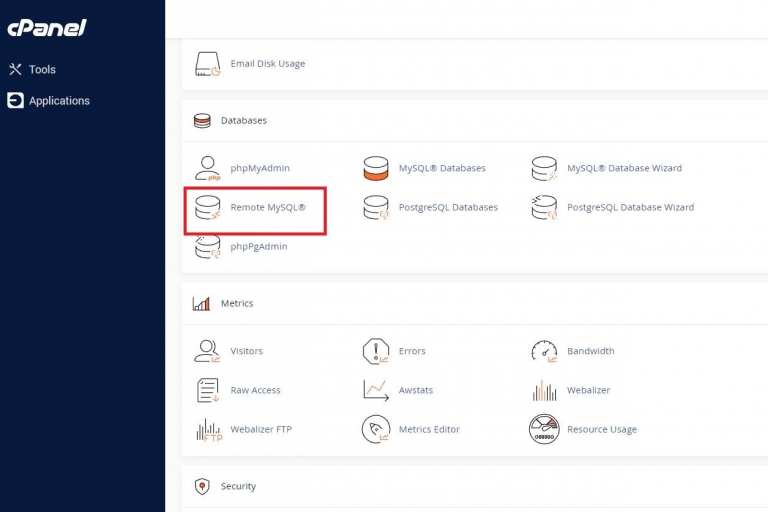Image resolution: width=768 pixels, height=512 pixels.
Task: Open the Metrics Editor text link
Action: point(430,429)
